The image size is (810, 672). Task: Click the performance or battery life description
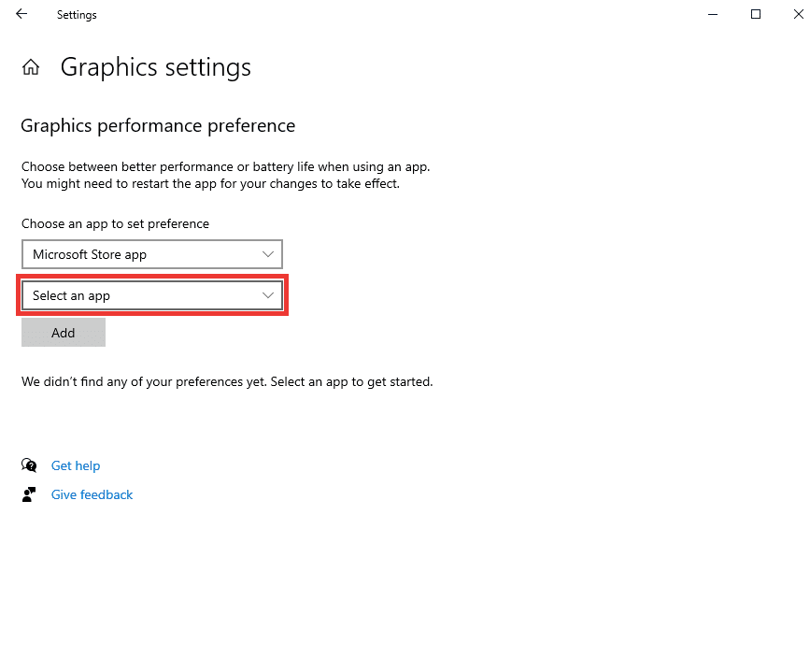pyautogui.click(x=226, y=175)
